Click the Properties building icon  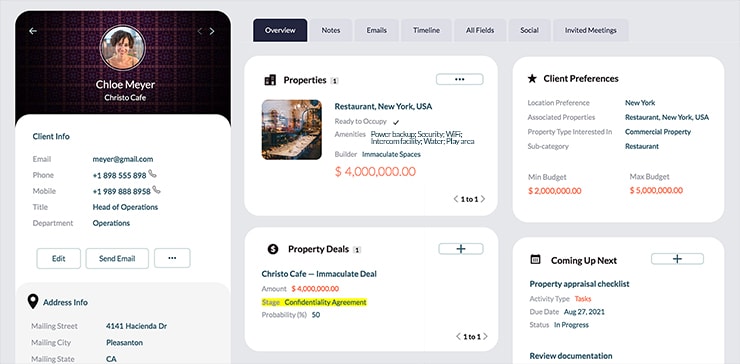(270, 80)
